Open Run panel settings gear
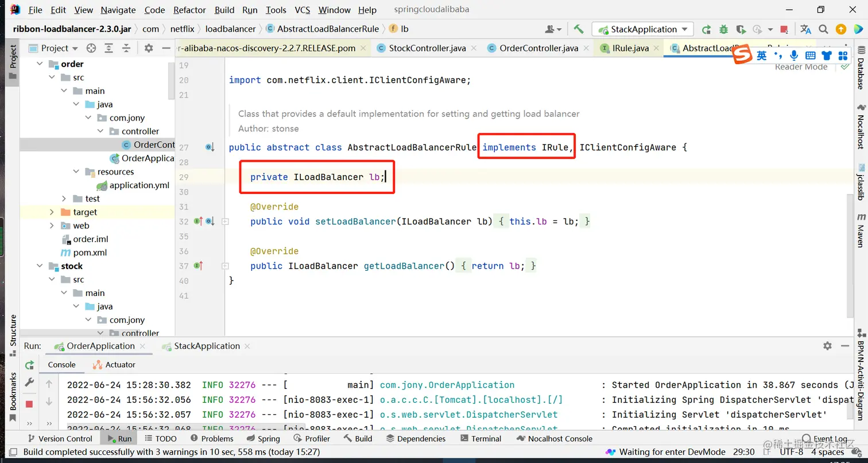Viewport: 868px width, 463px height. point(827,346)
